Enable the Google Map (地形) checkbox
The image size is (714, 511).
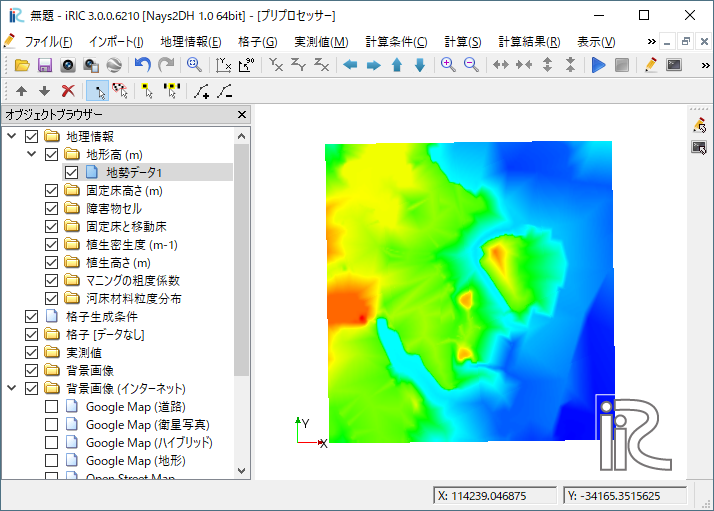51,460
